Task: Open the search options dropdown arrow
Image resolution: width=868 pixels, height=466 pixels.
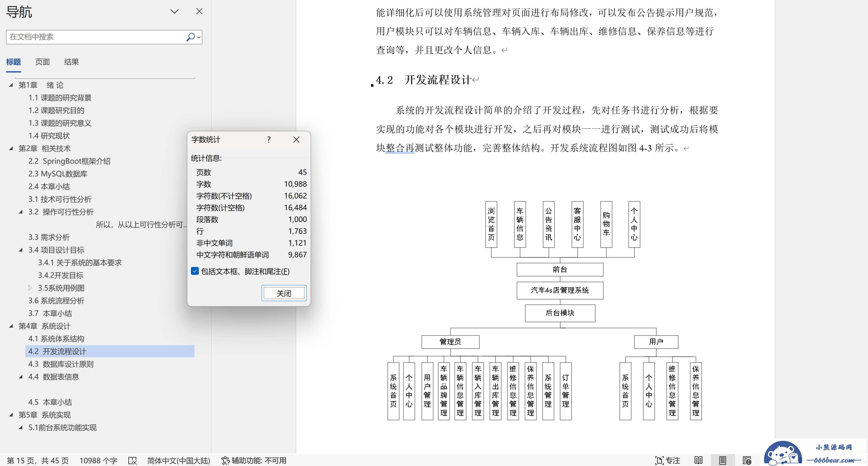Action: tap(199, 37)
